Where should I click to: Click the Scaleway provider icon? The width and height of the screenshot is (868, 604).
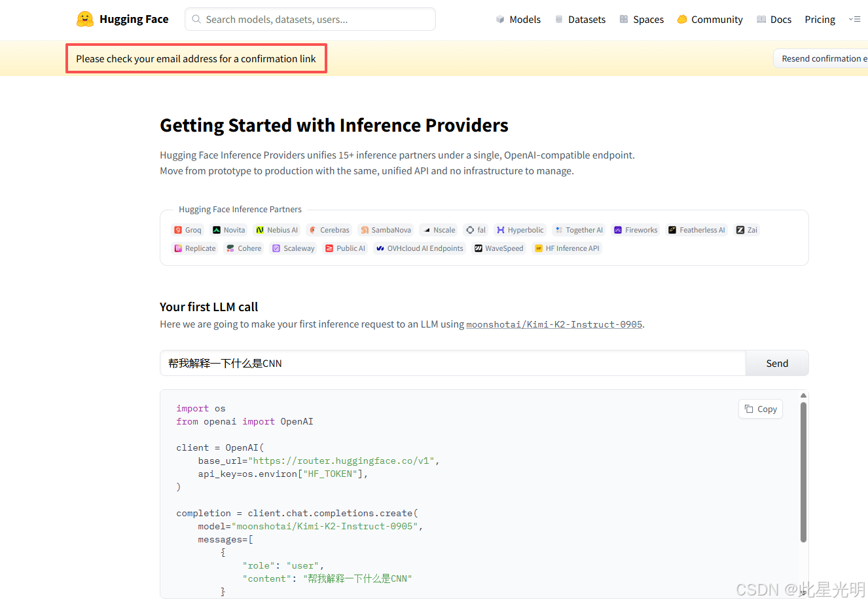coord(276,248)
